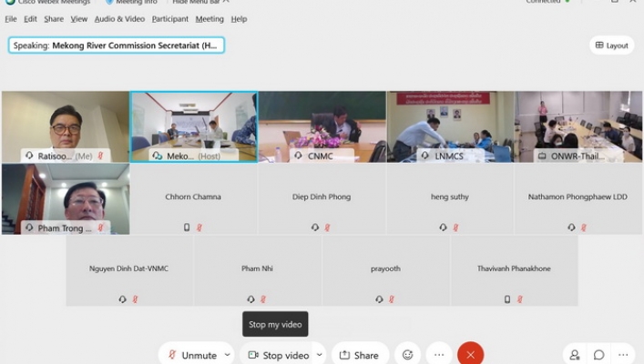Click headset icon under prayooth

379,299
